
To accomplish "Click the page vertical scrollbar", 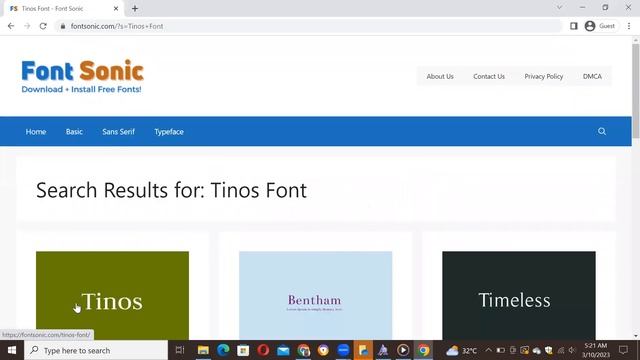I will pos(636,90).
